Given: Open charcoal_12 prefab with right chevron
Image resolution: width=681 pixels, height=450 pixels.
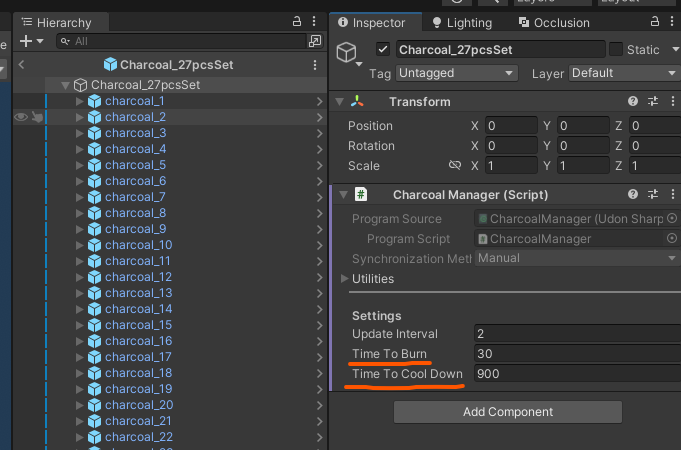Looking at the screenshot, I should (320, 277).
